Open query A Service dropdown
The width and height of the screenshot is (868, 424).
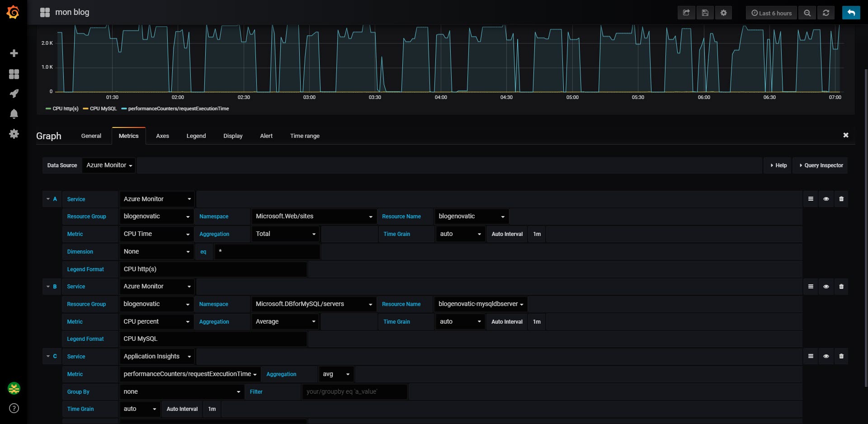coord(157,199)
